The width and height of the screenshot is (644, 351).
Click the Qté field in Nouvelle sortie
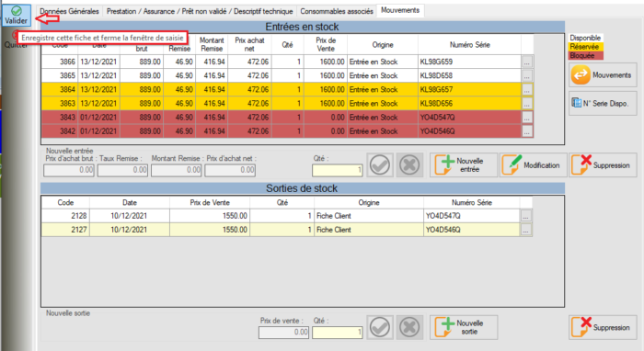338,332
